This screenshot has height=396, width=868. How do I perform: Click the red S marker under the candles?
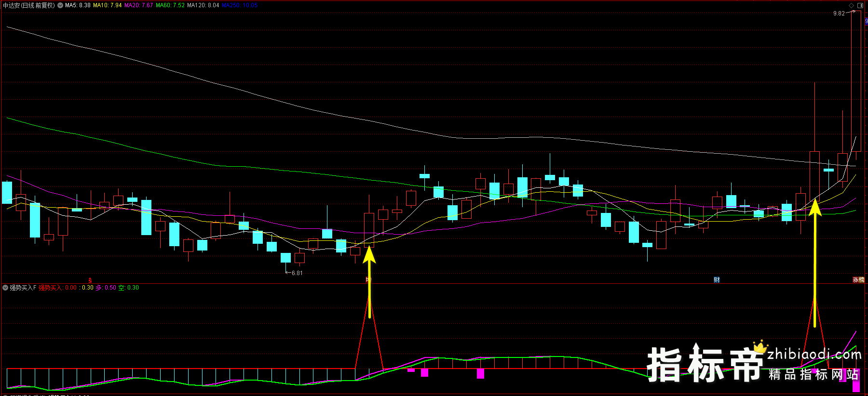[90, 280]
